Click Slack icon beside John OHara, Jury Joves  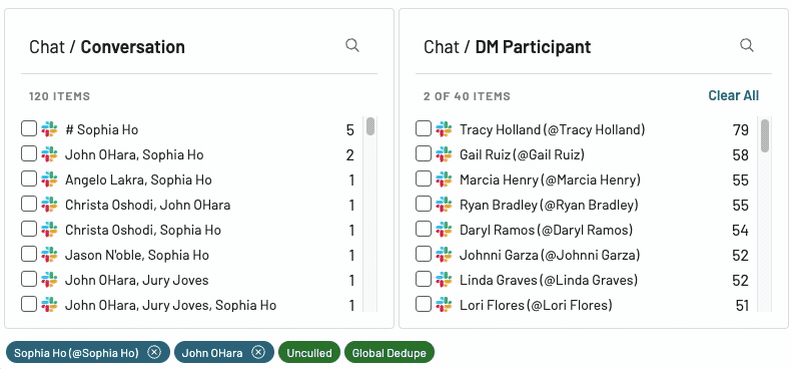coord(49,279)
